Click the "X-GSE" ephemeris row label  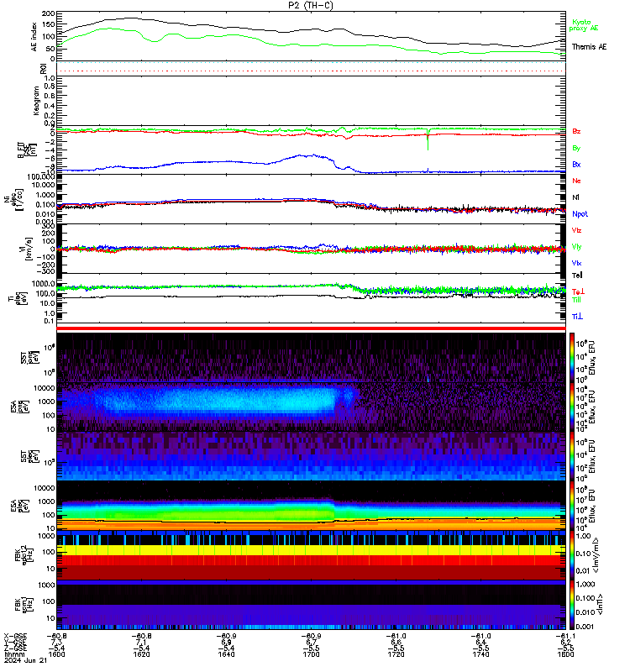point(15,637)
